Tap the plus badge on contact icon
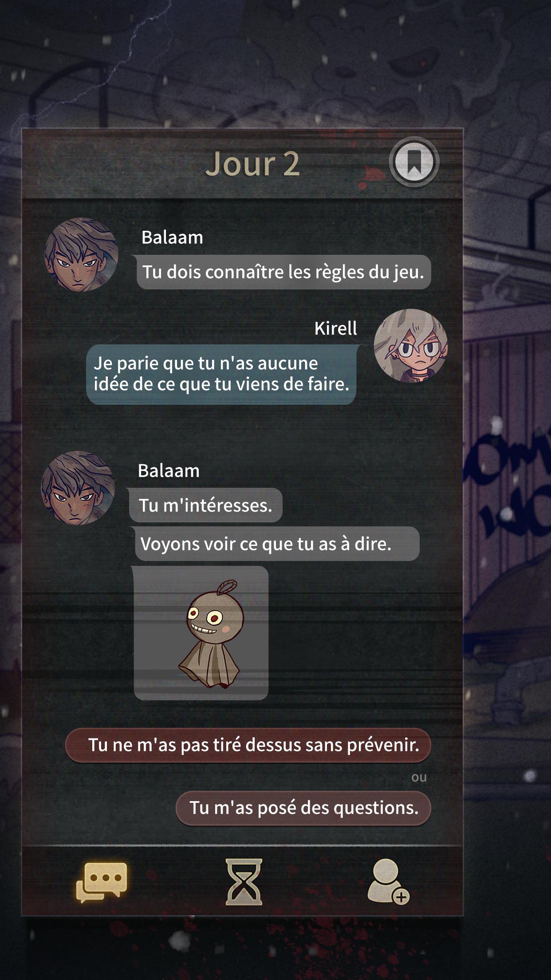Viewport: 551px width, 980px height. click(x=401, y=896)
